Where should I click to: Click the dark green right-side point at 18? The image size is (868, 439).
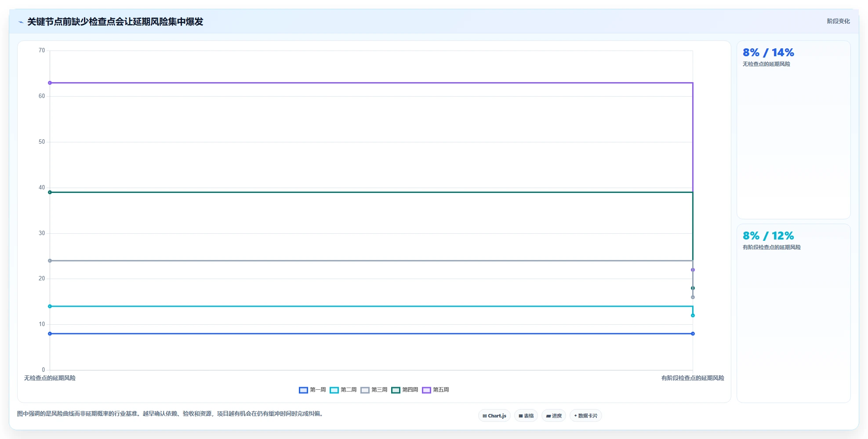click(x=693, y=288)
